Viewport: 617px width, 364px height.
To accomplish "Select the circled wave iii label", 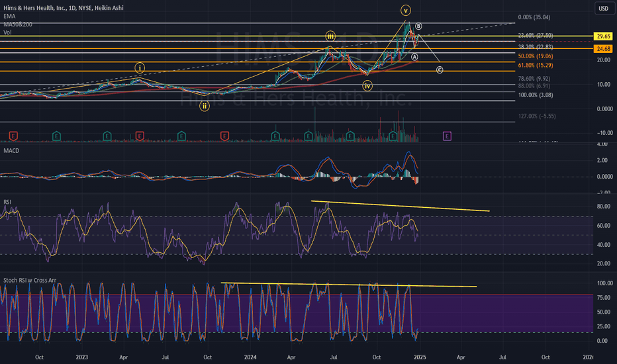I will pyautogui.click(x=330, y=36).
